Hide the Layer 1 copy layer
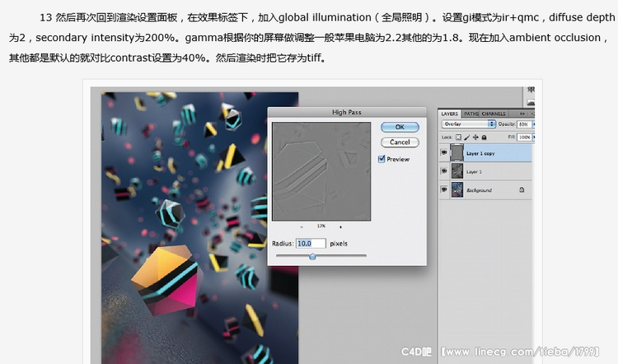 [444, 152]
